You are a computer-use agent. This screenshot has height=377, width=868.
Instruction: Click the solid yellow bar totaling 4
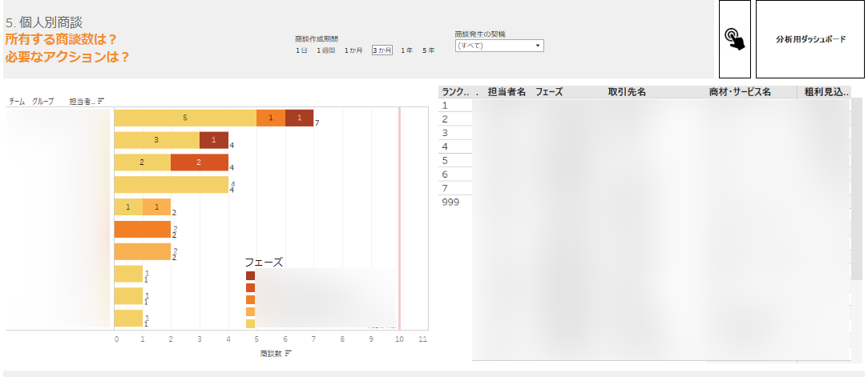click(x=172, y=185)
